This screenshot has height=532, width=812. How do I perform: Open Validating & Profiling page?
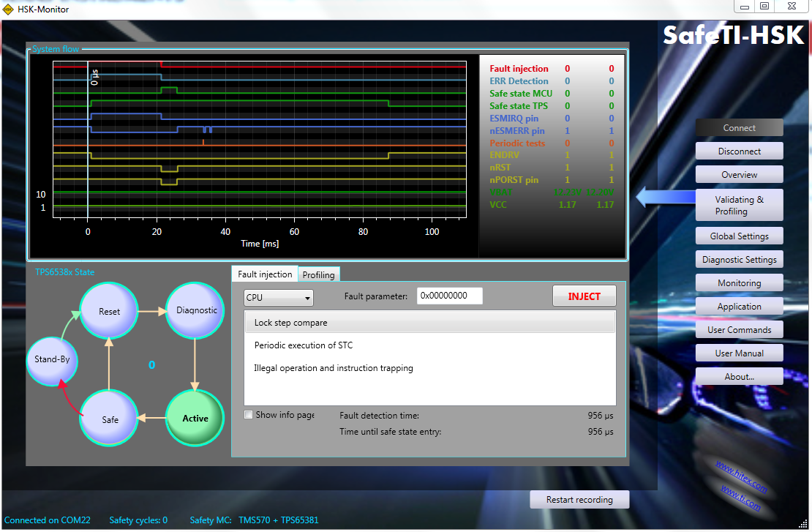click(739, 205)
